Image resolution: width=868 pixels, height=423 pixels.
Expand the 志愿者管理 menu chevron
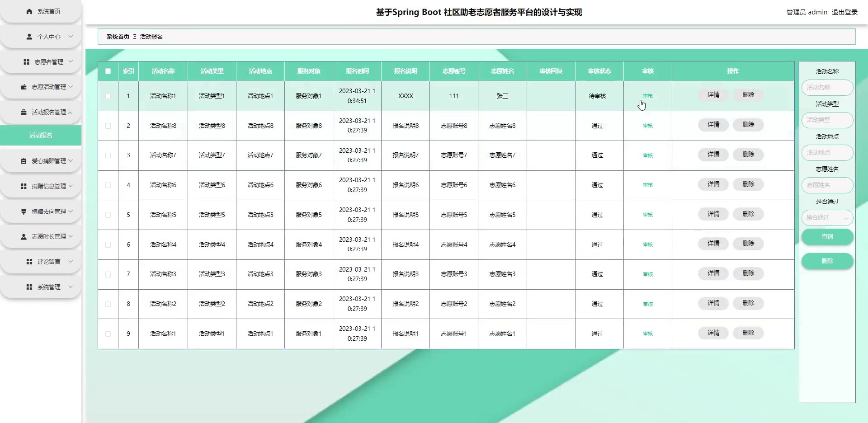coord(71,61)
